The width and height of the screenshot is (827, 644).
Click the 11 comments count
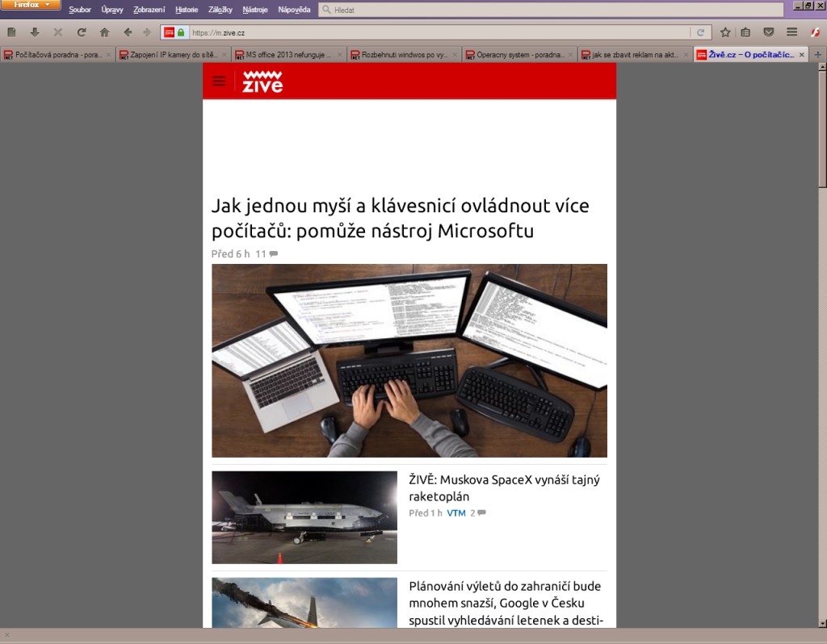click(x=261, y=254)
